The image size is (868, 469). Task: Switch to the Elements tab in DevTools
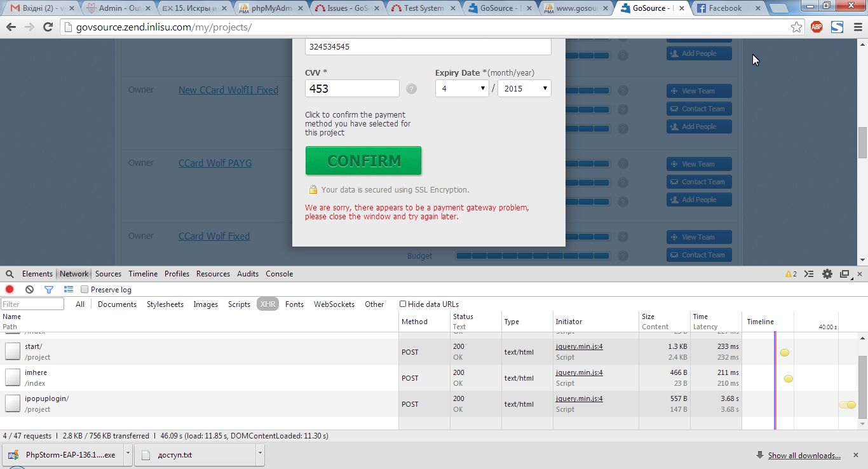tap(37, 274)
